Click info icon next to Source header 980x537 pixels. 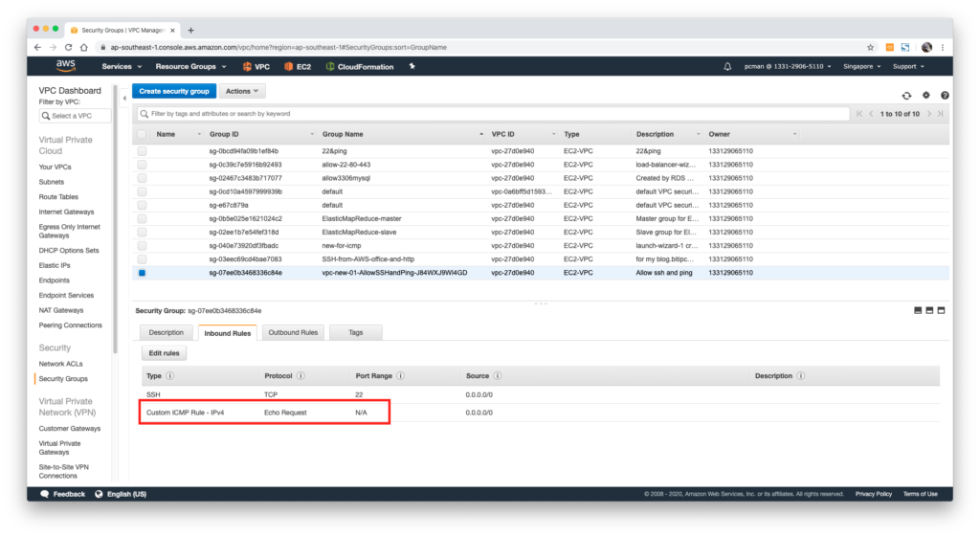coord(498,376)
